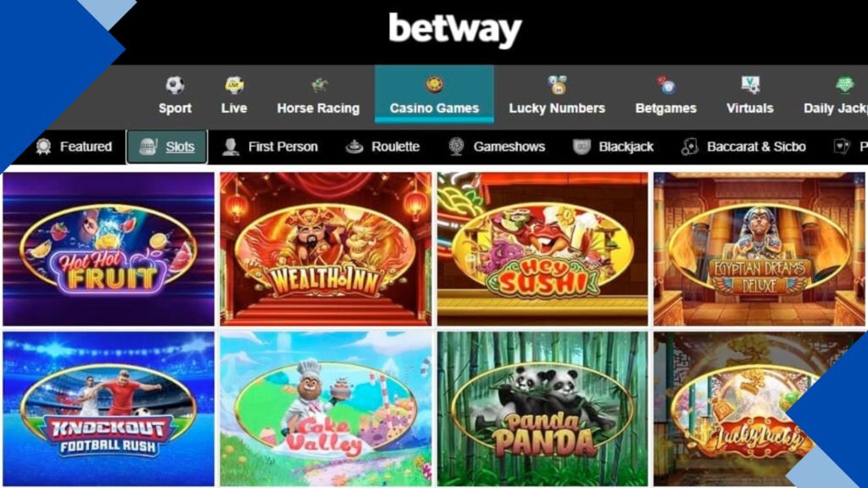This screenshot has height=488, width=868.
Task: Switch to the Casino Games tab
Action: (434, 94)
